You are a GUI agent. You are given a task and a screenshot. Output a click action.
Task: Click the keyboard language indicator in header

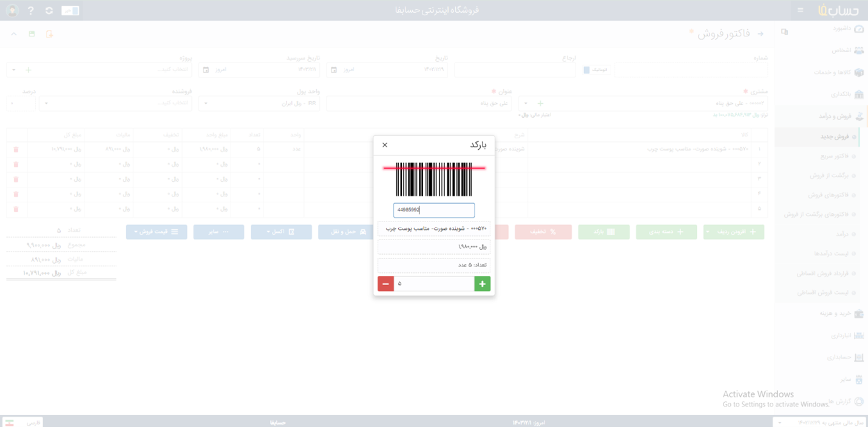(70, 11)
